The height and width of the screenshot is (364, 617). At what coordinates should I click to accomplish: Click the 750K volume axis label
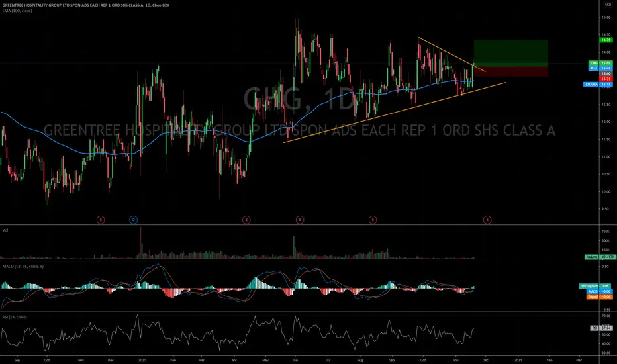[606, 232]
